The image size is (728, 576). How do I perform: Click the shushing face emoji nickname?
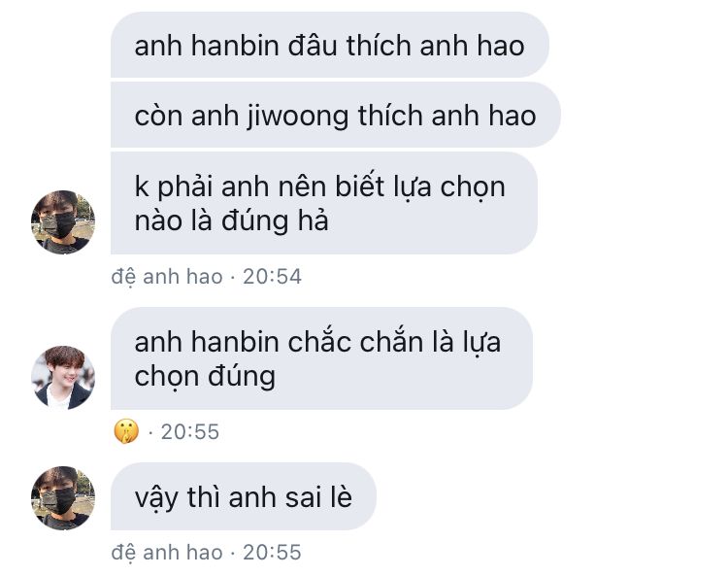pos(126,431)
